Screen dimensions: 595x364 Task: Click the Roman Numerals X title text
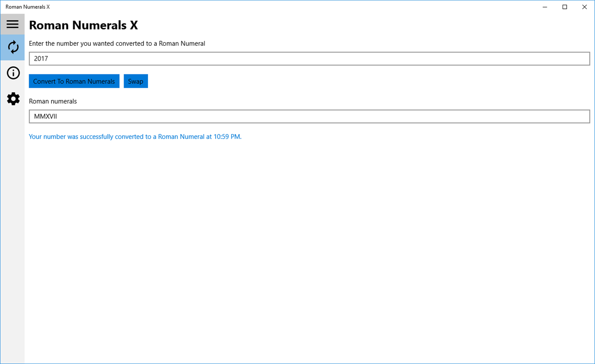83,25
